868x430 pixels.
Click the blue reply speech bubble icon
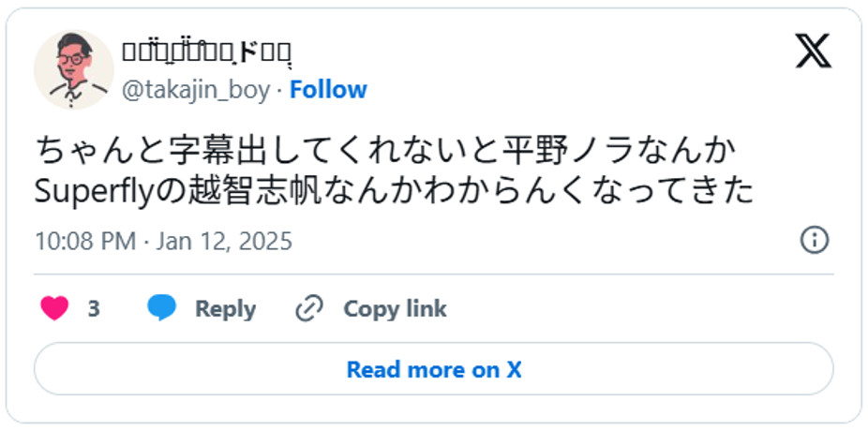click(162, 308)
